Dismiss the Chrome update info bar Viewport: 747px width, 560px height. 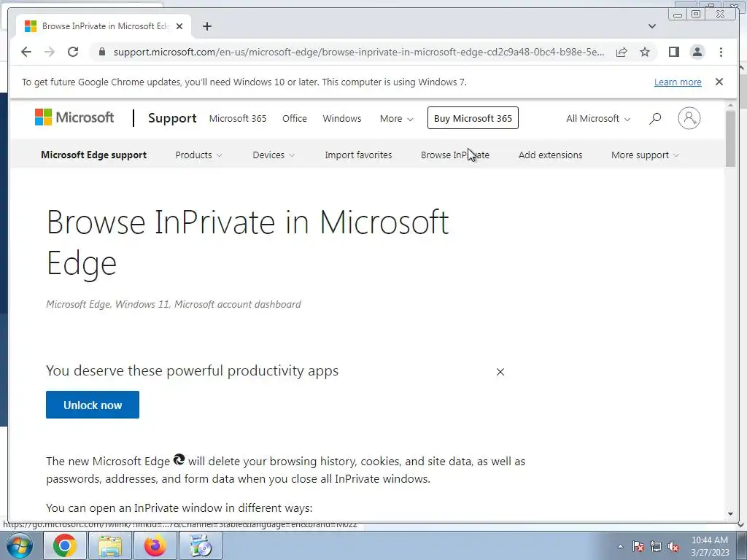click(719, 82)
